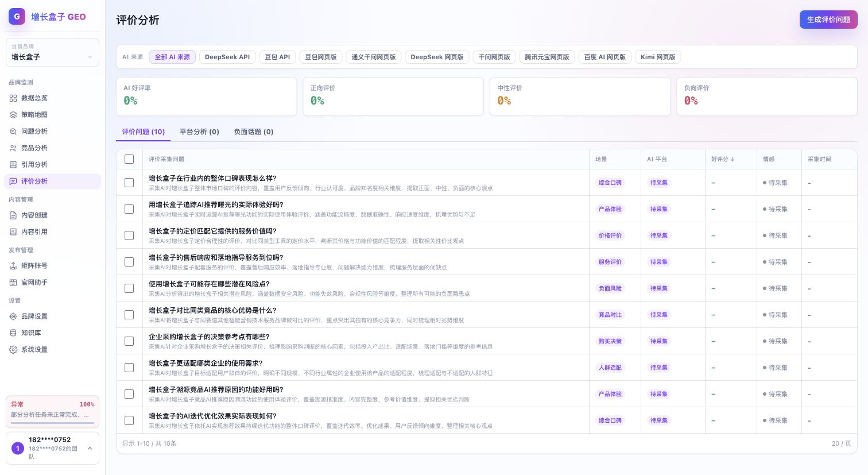
Task: Open 品牌设置 target icon in sidebar
Action: pyautogui.click(x=13, y=316)
